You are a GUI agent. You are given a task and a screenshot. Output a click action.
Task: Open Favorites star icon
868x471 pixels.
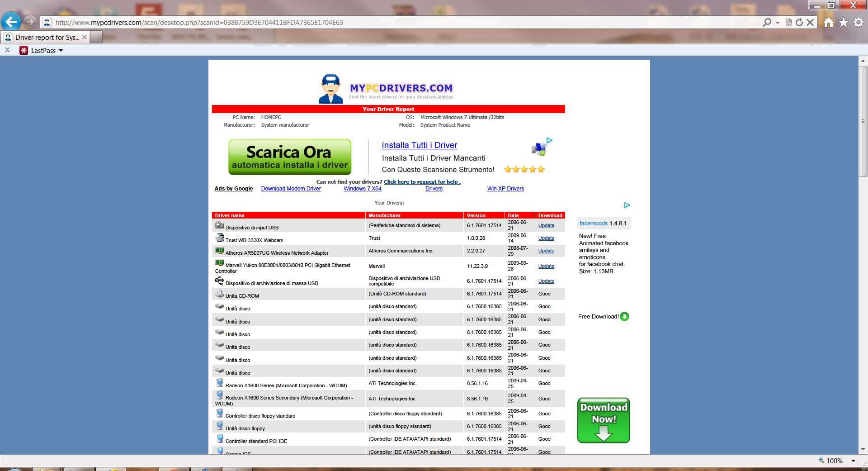click(844, 22)
